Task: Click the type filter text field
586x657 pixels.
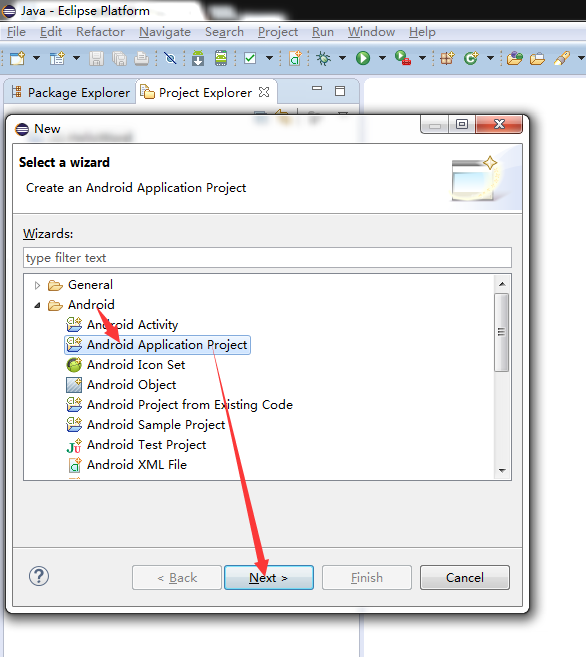Action: coord(267,257)
